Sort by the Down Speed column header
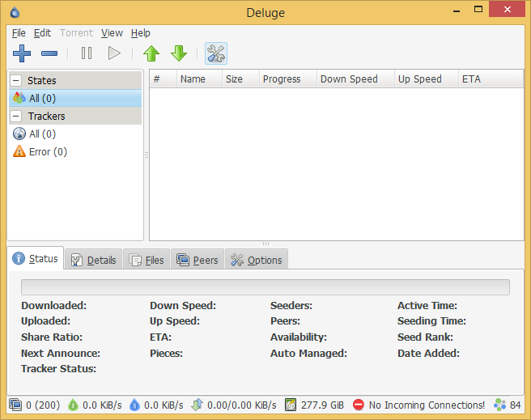The height and width of the screenshot is (420, 531). 355,78
